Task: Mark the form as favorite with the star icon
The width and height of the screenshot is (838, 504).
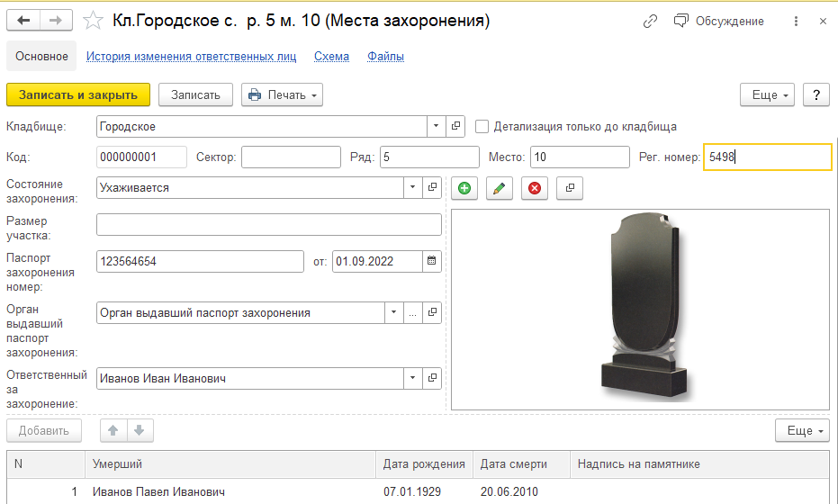Action: click(x=93, y=21)
